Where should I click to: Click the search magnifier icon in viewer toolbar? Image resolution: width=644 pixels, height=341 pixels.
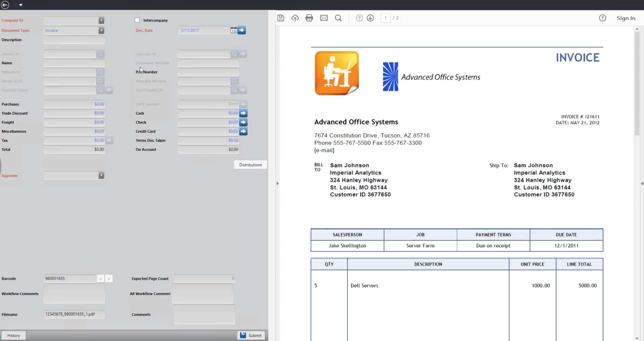click(x=338, y=18)
